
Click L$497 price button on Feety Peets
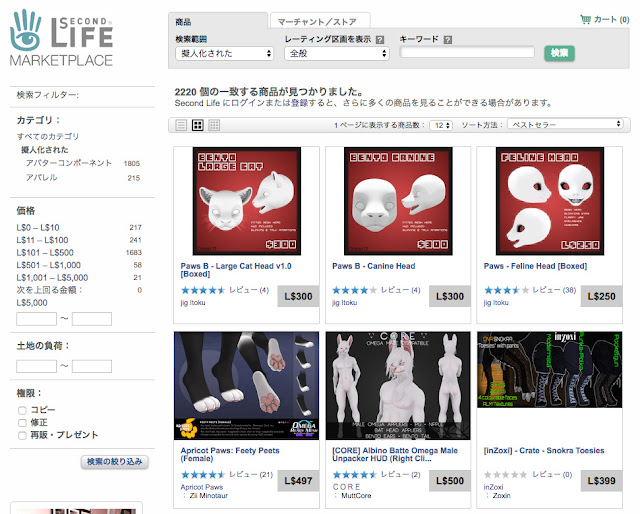(298, 481)
